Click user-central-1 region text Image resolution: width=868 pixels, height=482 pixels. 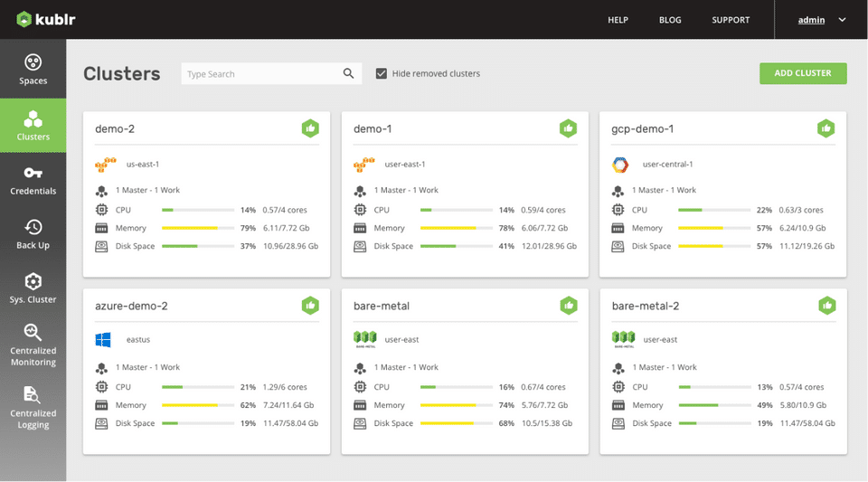coord(667,165)
